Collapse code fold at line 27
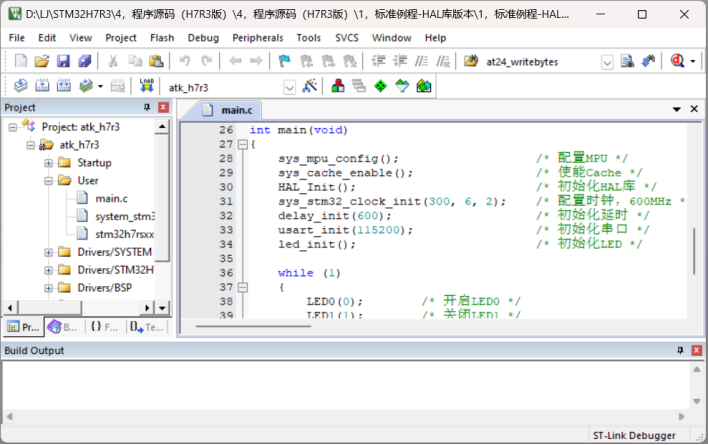 [241, 145]
